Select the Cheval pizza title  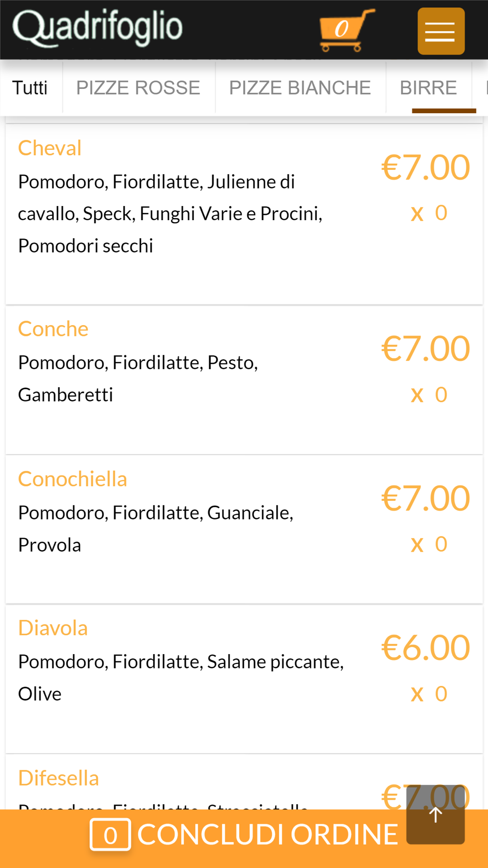pyautogui.click(x=50, y=148)
